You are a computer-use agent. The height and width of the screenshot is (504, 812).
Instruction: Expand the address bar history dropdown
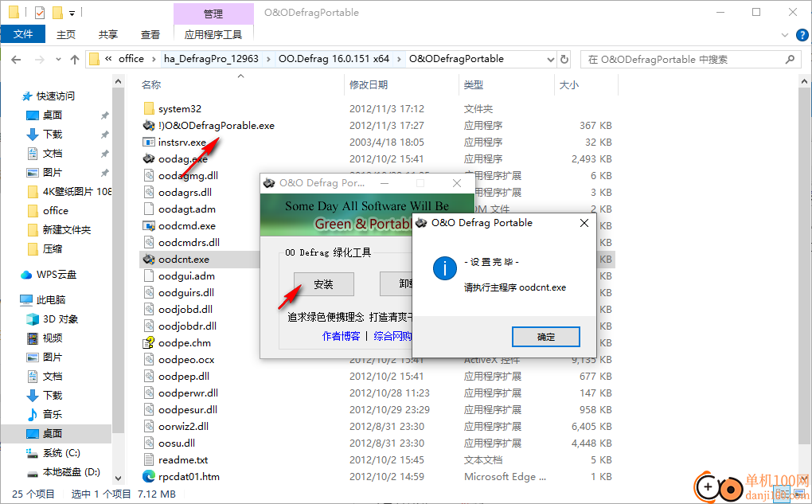550,59
